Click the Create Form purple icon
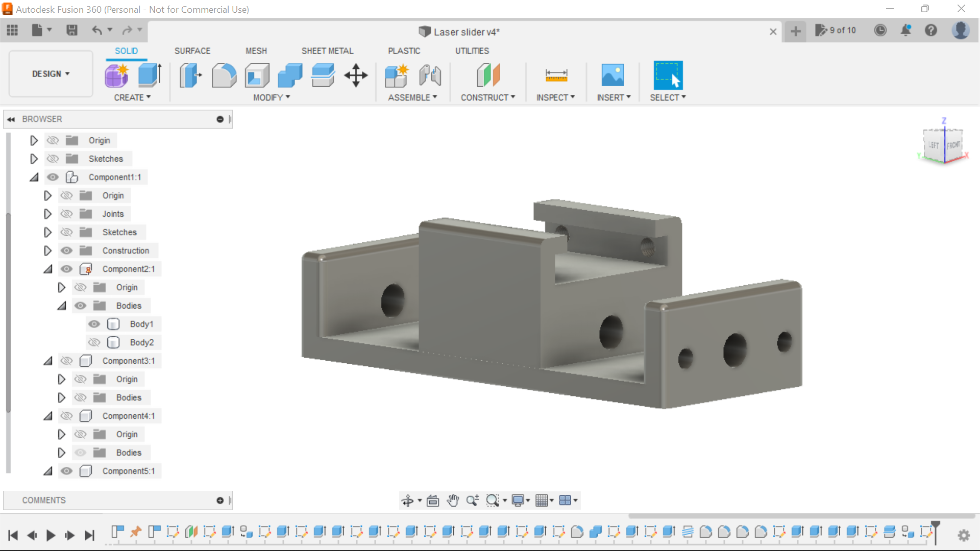Screen dimensions: 980x551 click(117, 76)
